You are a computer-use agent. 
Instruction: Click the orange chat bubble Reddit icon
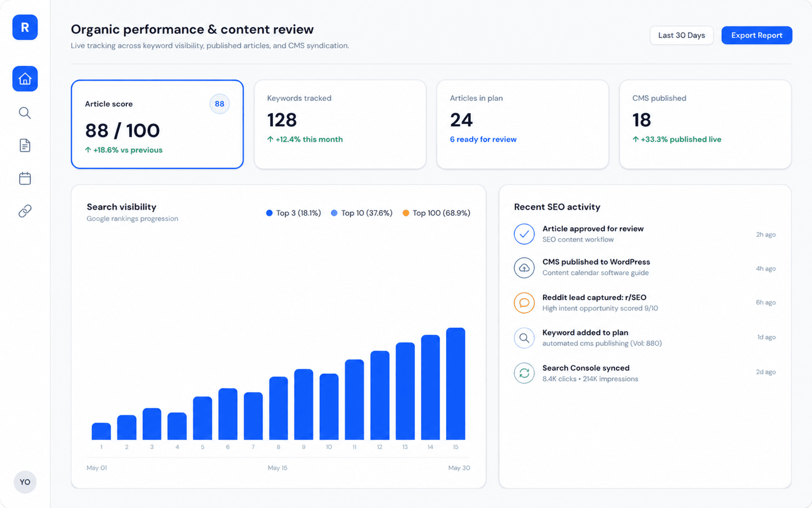click(x=524, y=303)
